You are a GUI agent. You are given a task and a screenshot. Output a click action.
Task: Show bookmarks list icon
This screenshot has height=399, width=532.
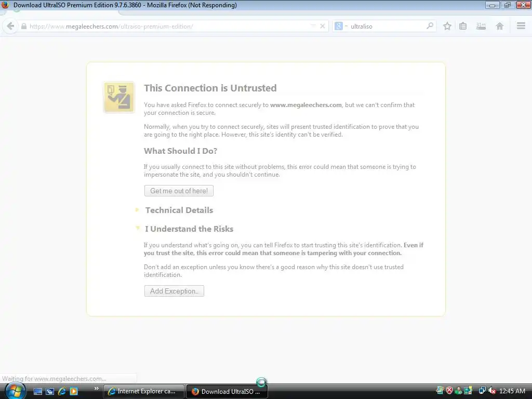(x=463, y=26)
